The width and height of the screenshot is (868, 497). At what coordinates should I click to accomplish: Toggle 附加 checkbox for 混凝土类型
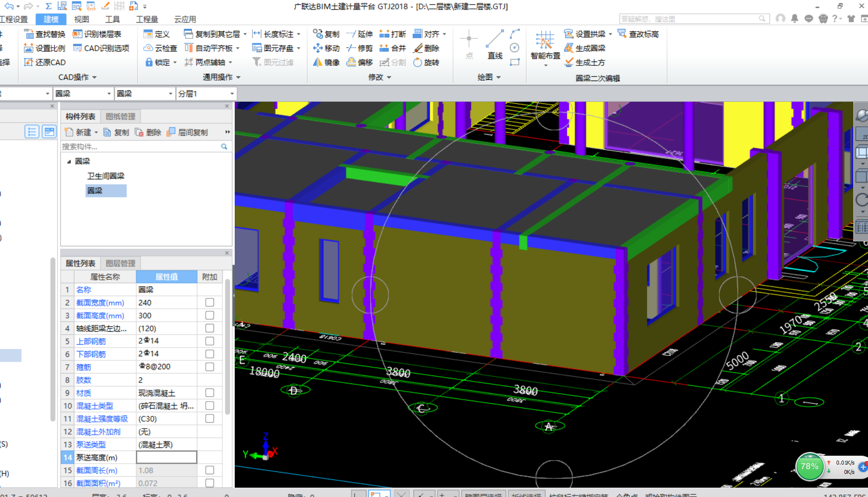210,406
